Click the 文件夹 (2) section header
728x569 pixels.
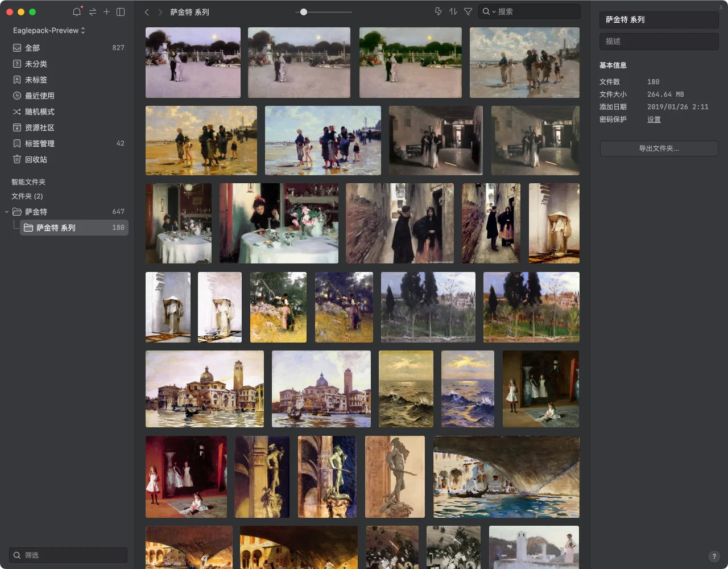point(27,196)
